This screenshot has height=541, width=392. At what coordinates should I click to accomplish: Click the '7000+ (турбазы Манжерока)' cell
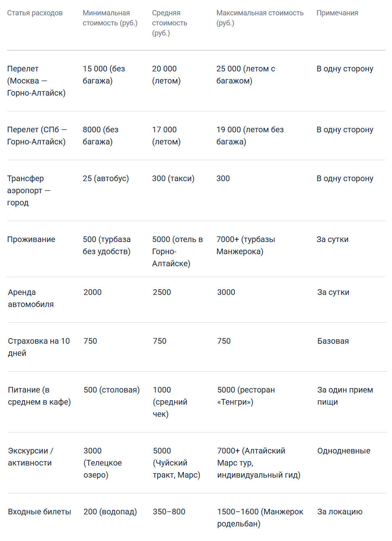(x=246, y=245)
